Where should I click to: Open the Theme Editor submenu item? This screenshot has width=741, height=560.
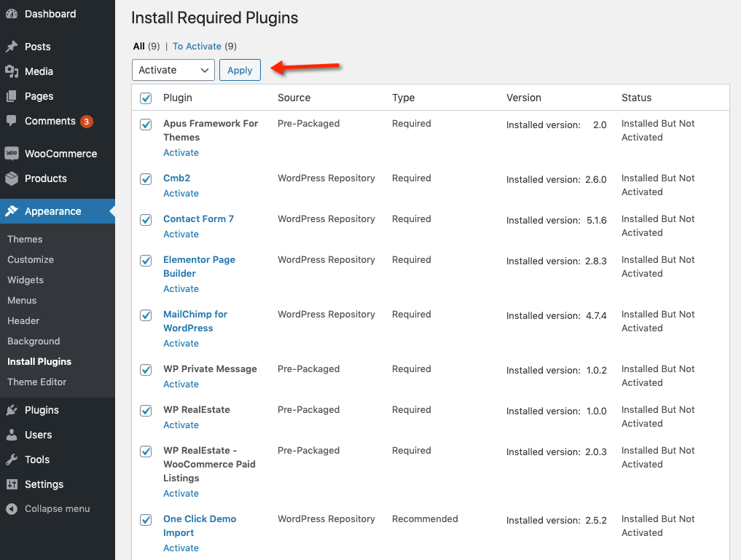(36, 382)
